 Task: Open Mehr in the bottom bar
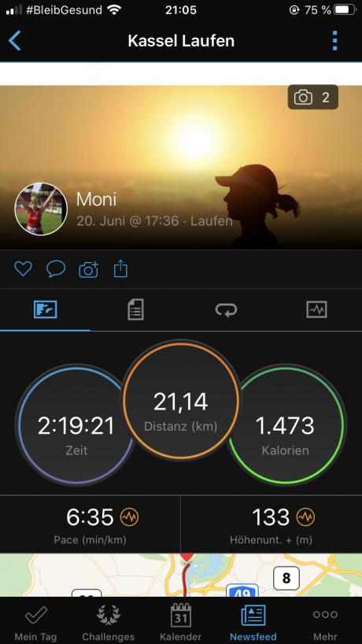[x=325, y=622]
